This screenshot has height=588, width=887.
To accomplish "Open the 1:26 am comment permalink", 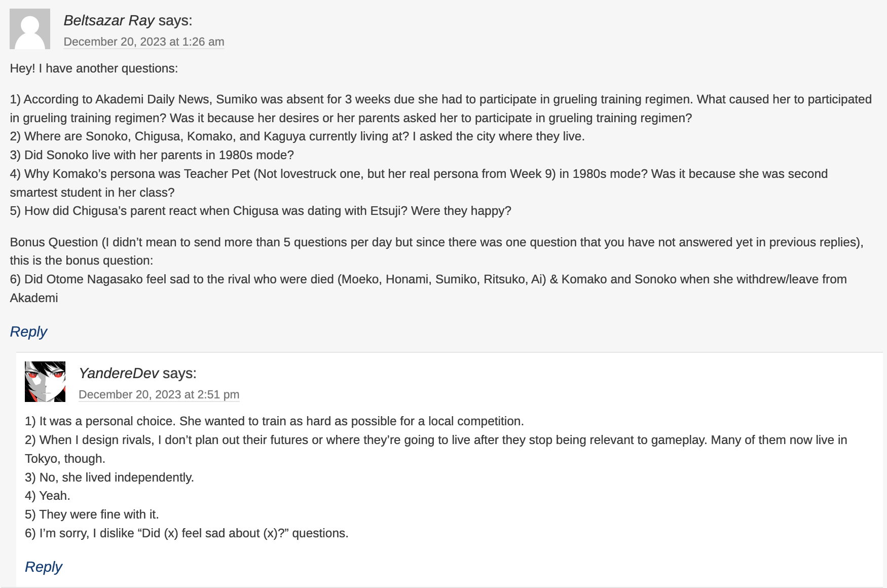I will 144,42.
